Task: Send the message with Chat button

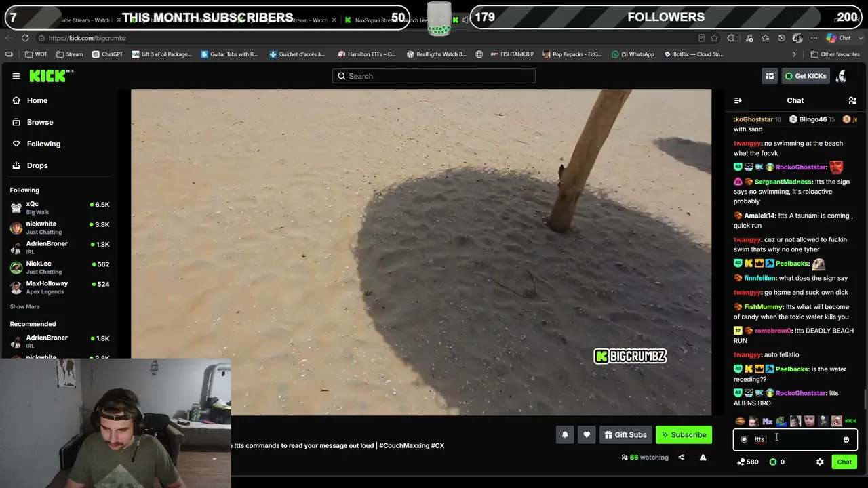Action: tap(844, 462)
